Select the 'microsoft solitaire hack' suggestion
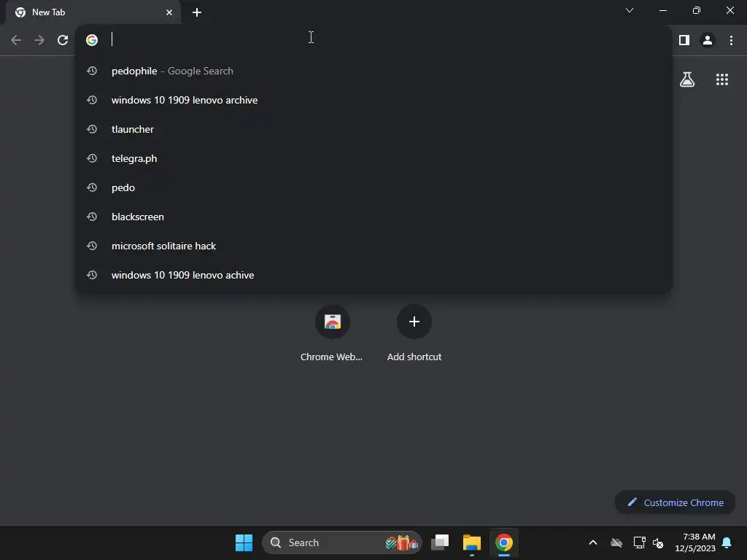The image size is (747, 560). click(x=374, y=246)
